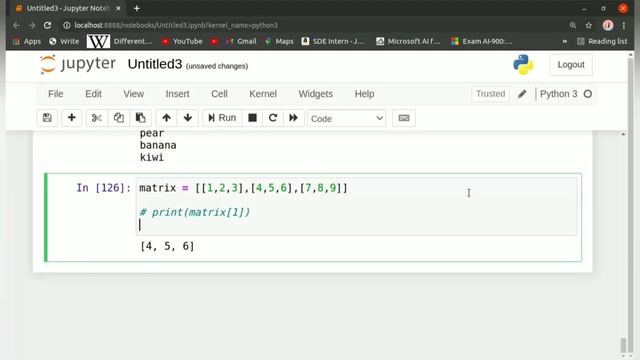The height and width of the screenshot is (360, 640).
Task: Move selected cell up arrow
Action: pyautogui.click(x=166, y=118)
